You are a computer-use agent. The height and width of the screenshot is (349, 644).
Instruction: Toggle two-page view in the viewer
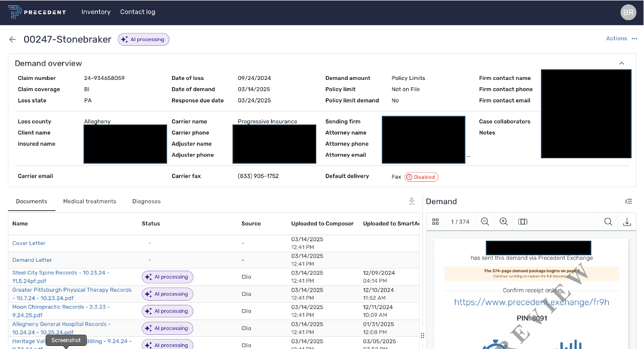522,222
